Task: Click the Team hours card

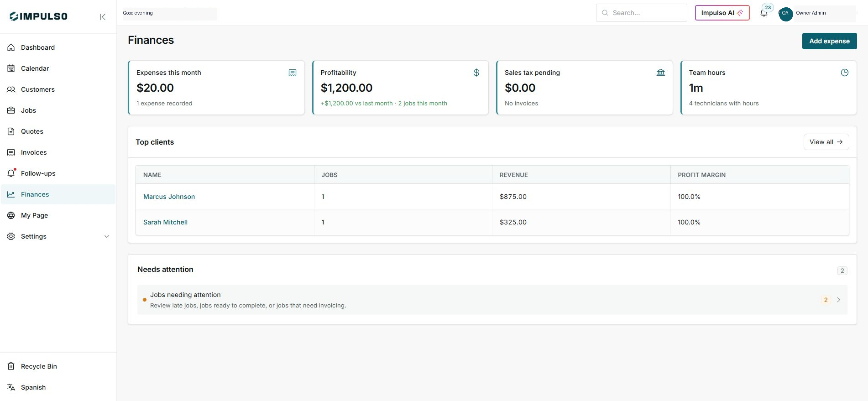Action: tap(769, 88)
